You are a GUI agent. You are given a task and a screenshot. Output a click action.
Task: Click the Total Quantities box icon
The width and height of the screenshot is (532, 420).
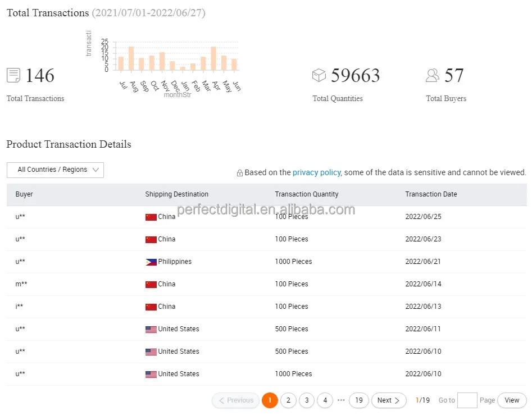319,75
